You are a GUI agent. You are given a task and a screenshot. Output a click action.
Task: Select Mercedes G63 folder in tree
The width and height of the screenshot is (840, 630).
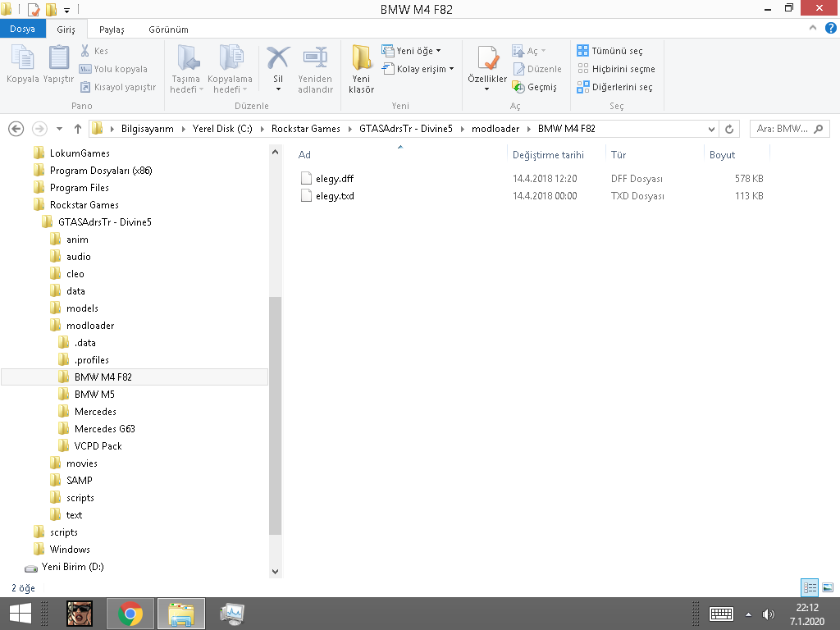(x=104, y=428)
